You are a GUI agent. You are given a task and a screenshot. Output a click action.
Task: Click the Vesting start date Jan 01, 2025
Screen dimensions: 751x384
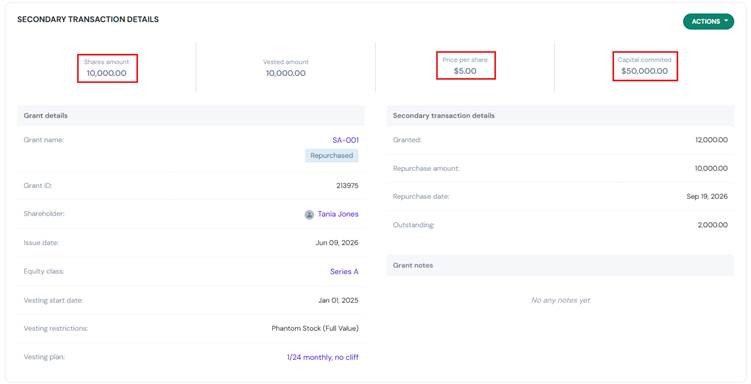click(338, 301)
